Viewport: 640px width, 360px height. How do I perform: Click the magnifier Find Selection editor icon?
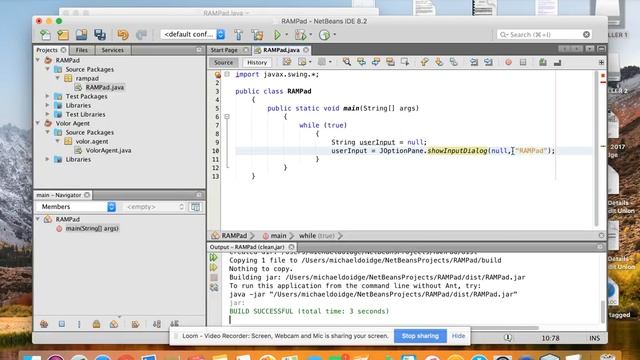click(x=347, y=62)
